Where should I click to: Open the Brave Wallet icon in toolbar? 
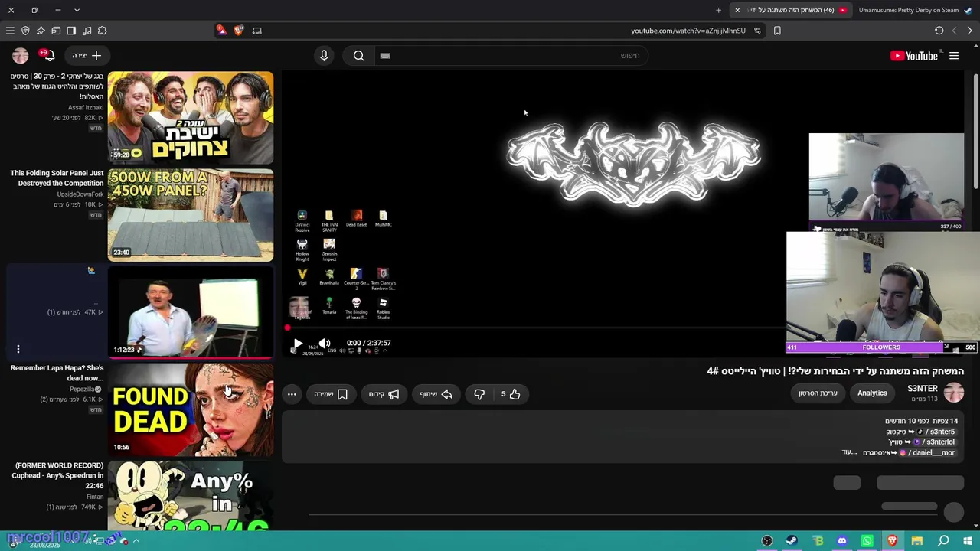(x=56, y=31)
